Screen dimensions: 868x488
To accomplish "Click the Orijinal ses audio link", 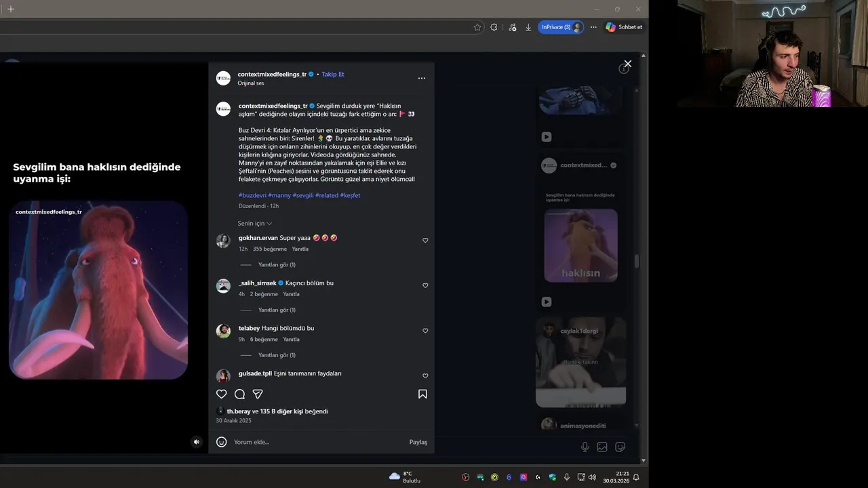I will coord(251,83).
